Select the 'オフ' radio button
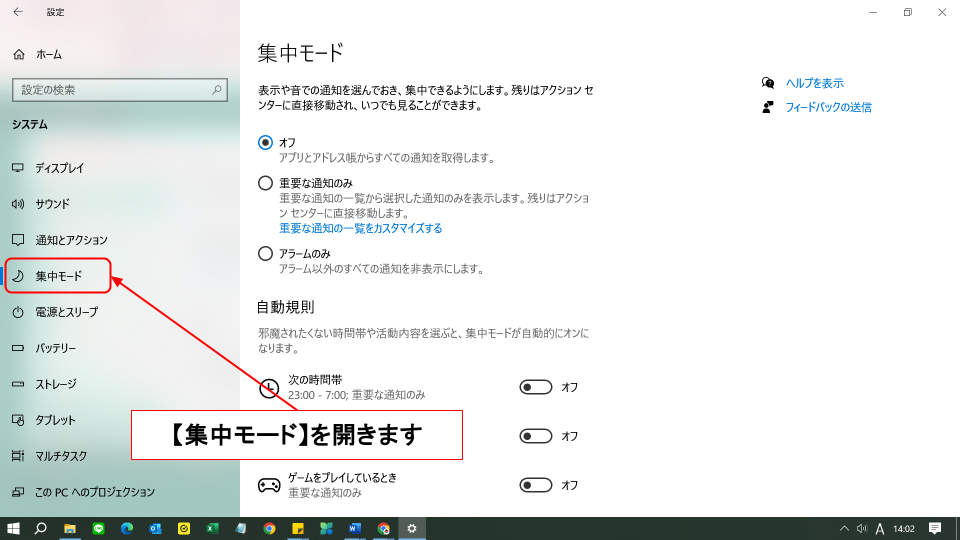The image size is (960, 540). click(265, 143)
